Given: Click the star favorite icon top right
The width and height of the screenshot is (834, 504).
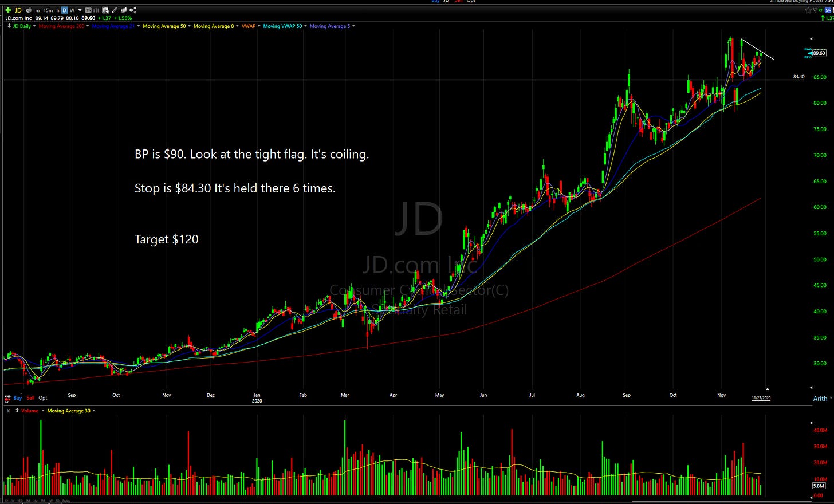Looking at the screenshot, I should point(808,10).
